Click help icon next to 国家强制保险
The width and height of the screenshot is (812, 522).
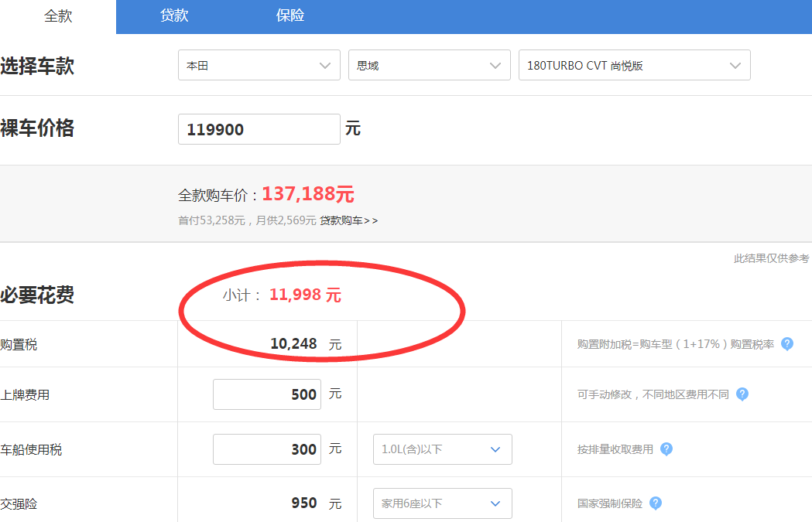tap(656, 503)
